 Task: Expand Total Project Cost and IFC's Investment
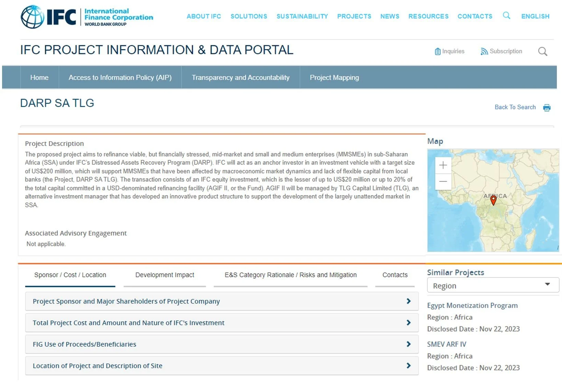point(222,323)
